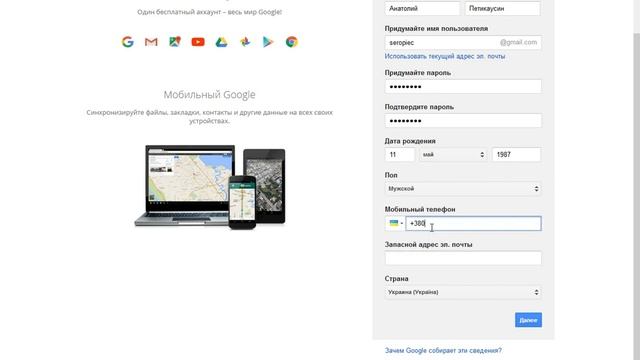Open the birth month dropdown showing май

tap(453, 155)
